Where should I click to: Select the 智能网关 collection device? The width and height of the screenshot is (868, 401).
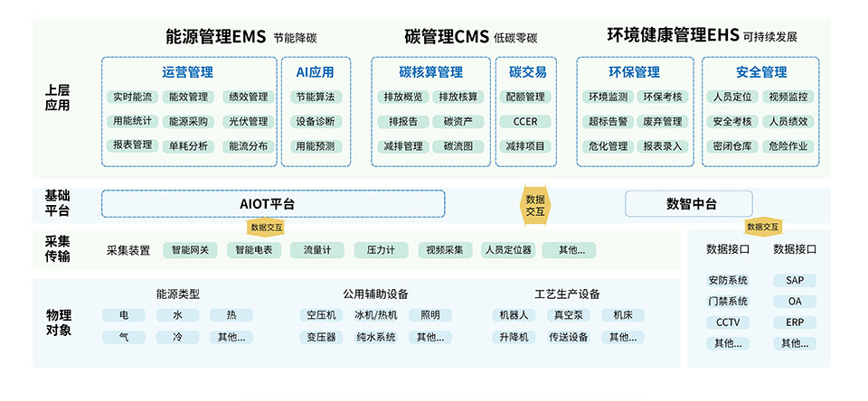tap(190, 250)
